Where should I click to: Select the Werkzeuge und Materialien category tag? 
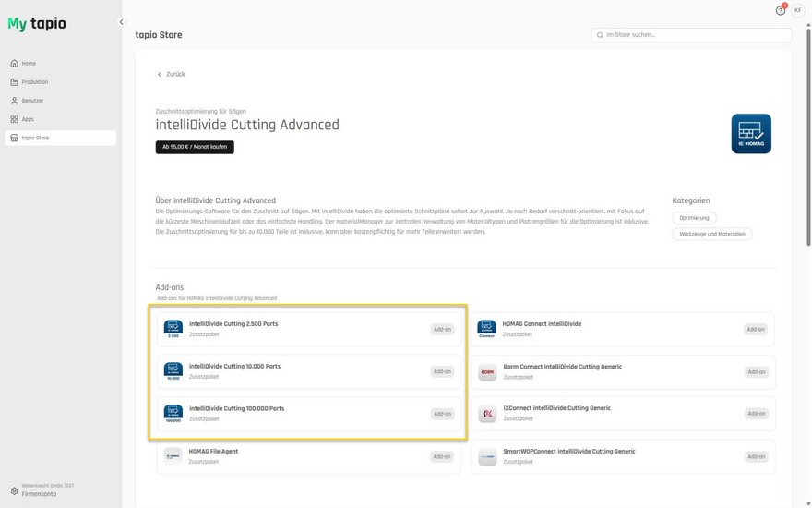[711, 235]
